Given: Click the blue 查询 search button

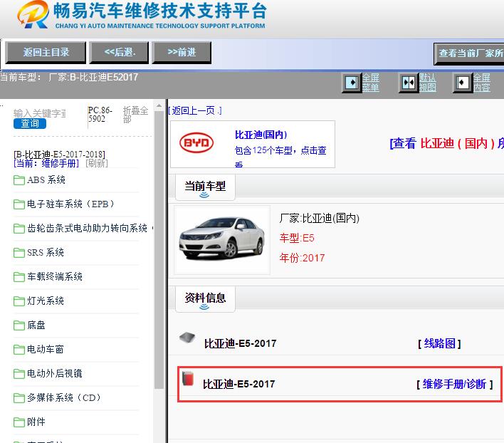Looking at the screenshot, I should click(x=30, y=123).
